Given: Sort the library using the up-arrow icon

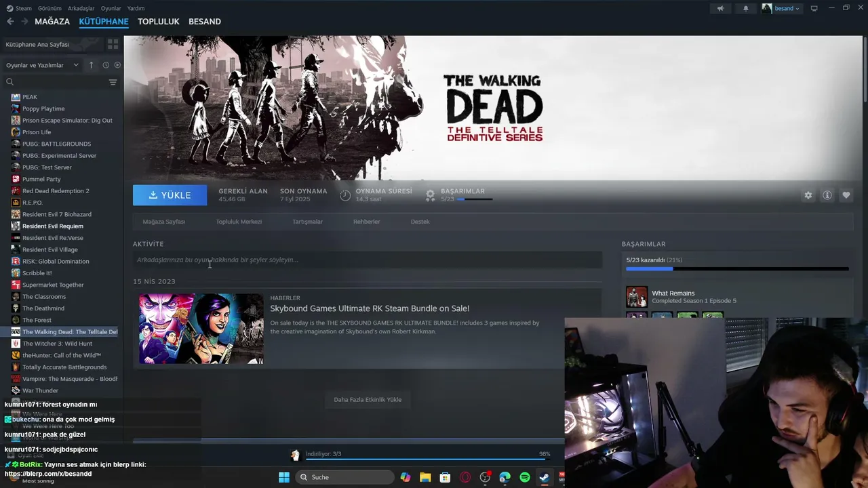Looking at the screenshot, I should [x=92, y=65].
